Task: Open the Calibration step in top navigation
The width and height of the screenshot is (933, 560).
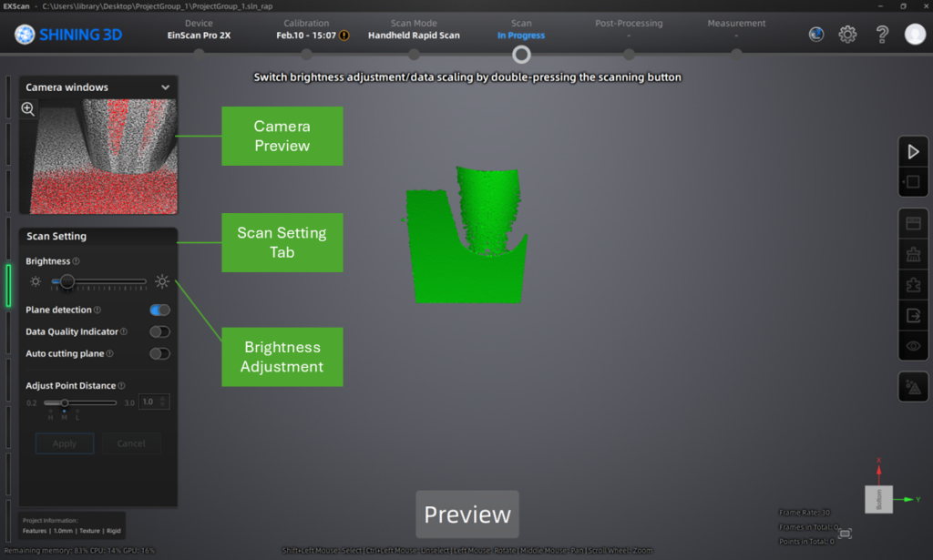Action: (306, 29)
